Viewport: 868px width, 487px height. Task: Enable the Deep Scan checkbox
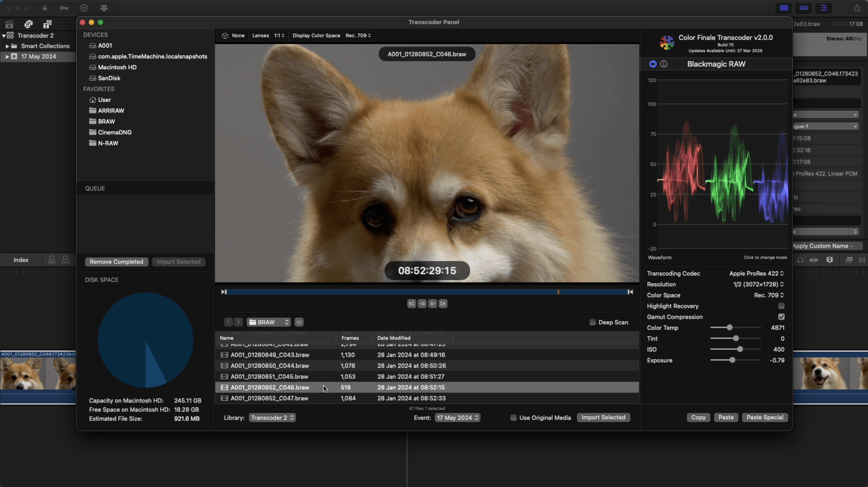593,322
